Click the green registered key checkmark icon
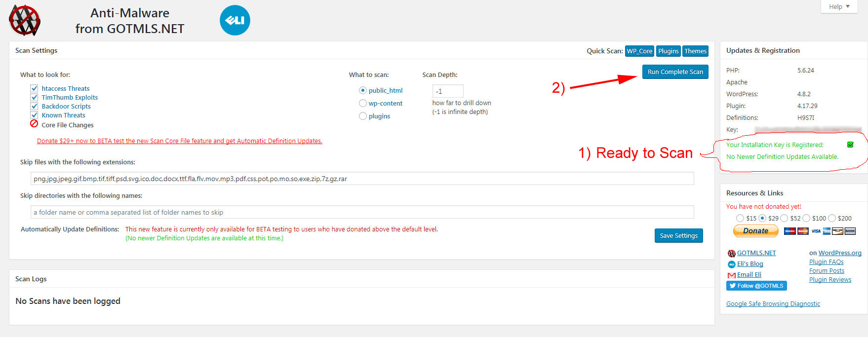The width and height of the screenshot is (868, 337). coord(850,145)
